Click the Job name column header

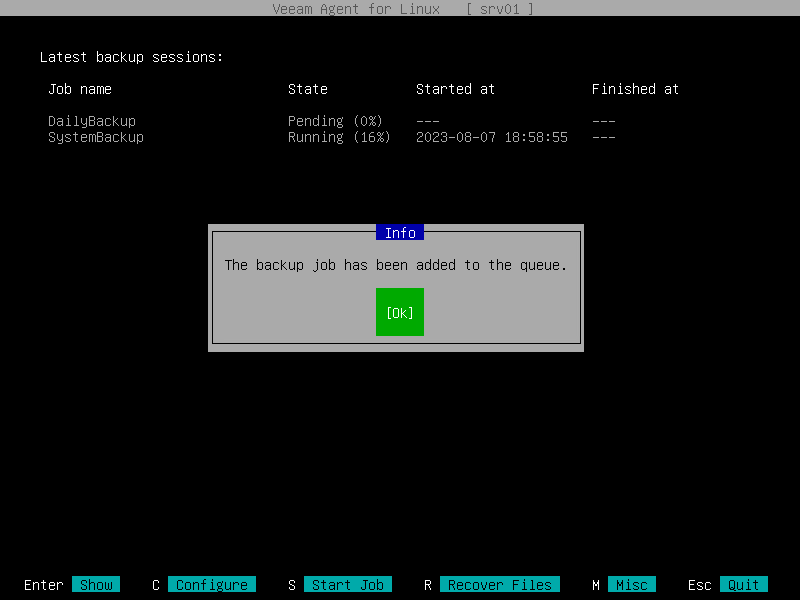pyautogui.click(x=79, y=89)
